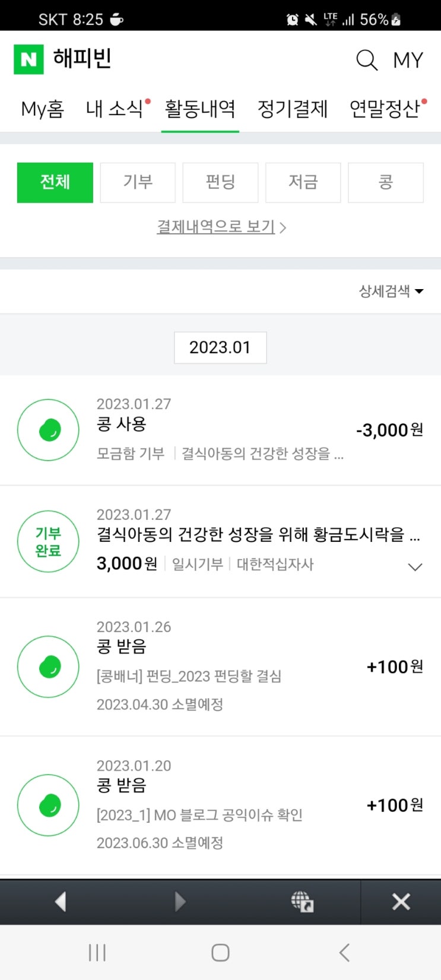Tap the browser forward arrow icon
Screen dimensions: 441x980
click(180, 902)
